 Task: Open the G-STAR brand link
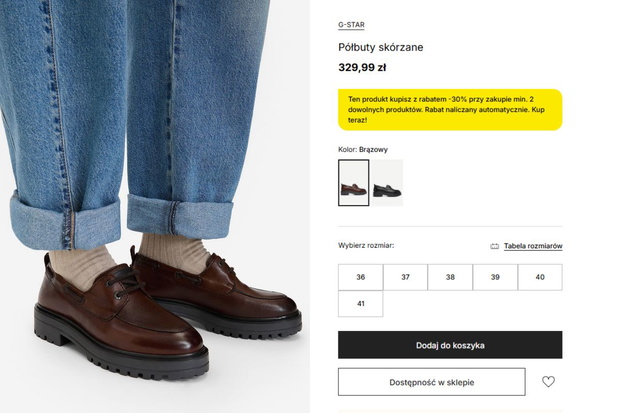point(351,25)
